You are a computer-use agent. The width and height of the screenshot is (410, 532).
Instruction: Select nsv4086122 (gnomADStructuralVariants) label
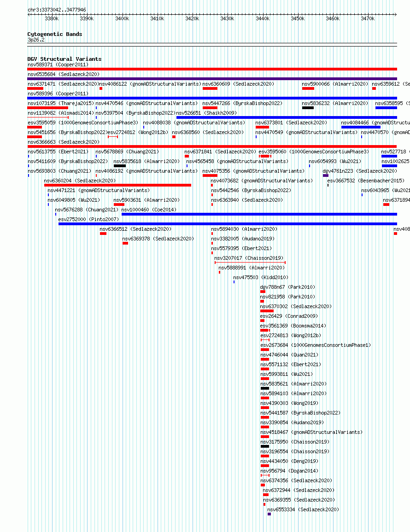click(x=150, y=84)
